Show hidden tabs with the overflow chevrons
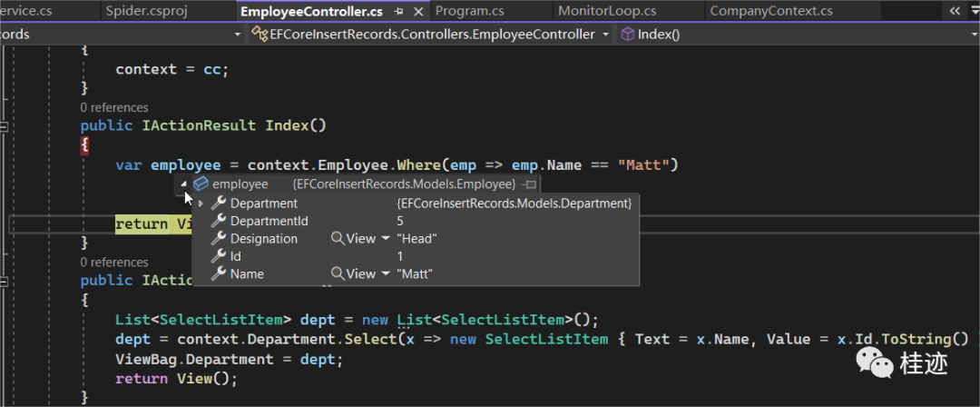 point(955,11)
